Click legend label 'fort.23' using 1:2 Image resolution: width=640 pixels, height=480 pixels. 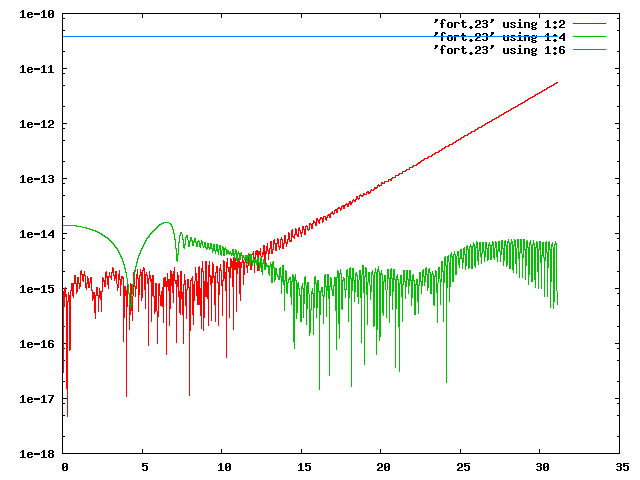coord(499,24)
